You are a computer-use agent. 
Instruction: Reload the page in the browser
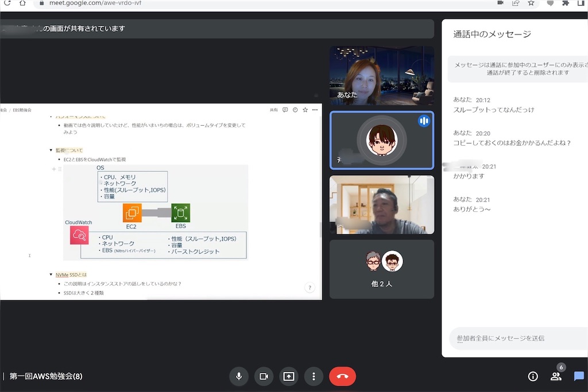(7, 3)
